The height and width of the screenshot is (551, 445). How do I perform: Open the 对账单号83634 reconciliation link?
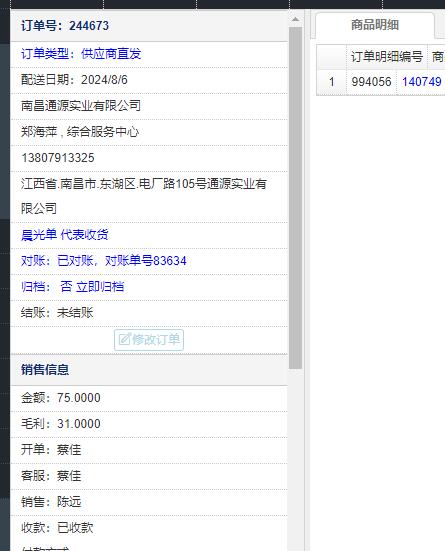coord(146,261)
